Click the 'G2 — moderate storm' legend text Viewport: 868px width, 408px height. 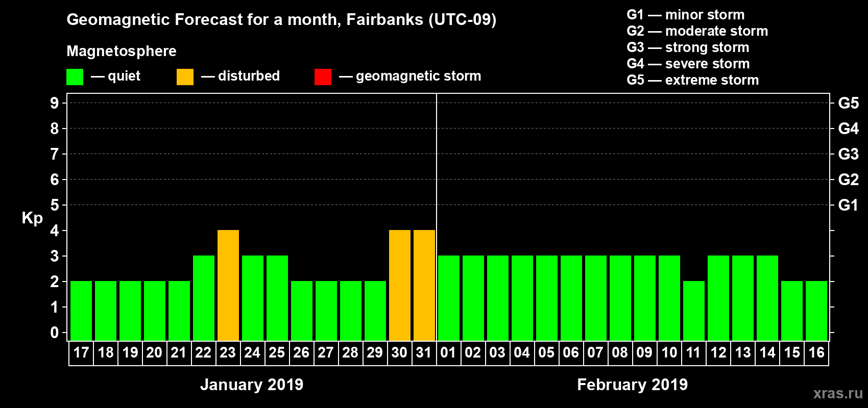(x=697, y=31)
